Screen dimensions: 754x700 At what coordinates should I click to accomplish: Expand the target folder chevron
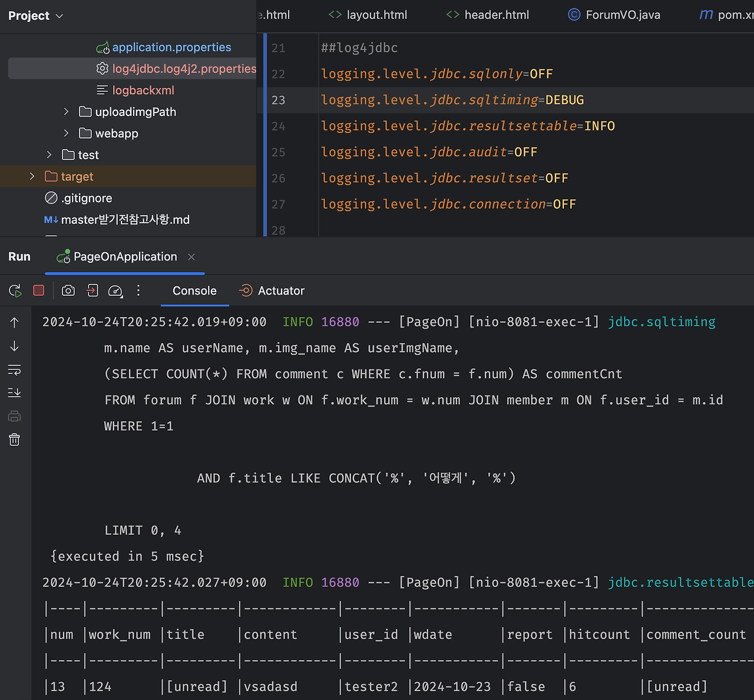(x=32, y=176)
